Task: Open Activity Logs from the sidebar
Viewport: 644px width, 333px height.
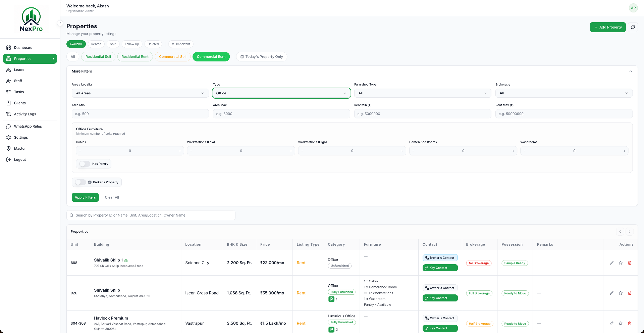Action: coord(30,114)
